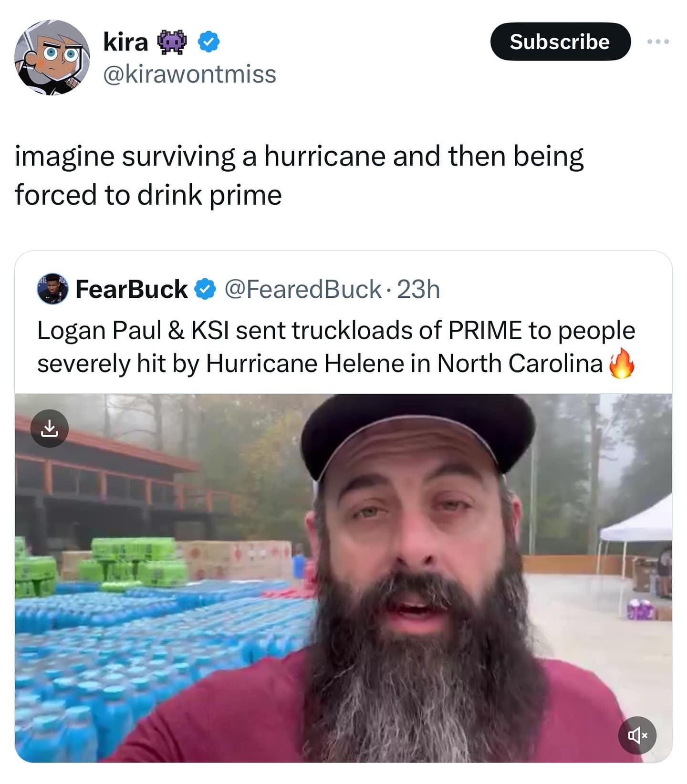687x784 pixels.
Task: Click the kira display name
Action: click(x=125, y=42)
